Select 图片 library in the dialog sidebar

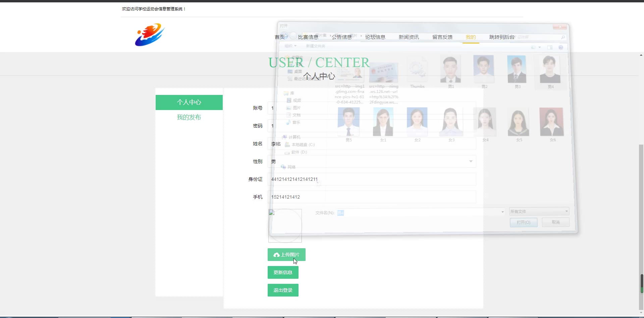[293, 108]
